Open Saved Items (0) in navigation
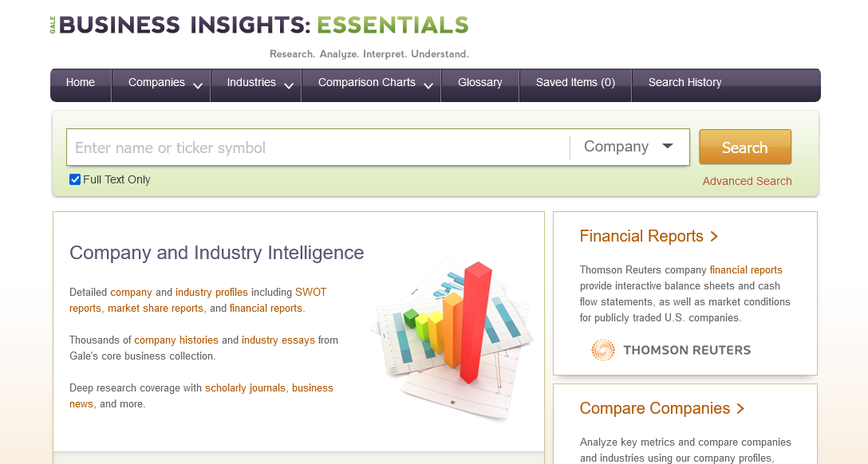 click(x=575, y=82)
